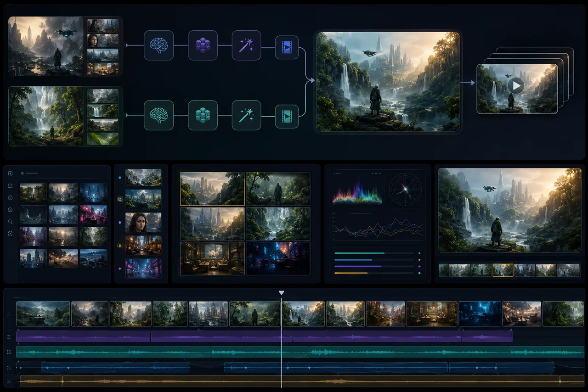The height and width of the screenshot is (392, 588).
Task: Select the first thumbnail in the media grid
Action: pos(33,193)
